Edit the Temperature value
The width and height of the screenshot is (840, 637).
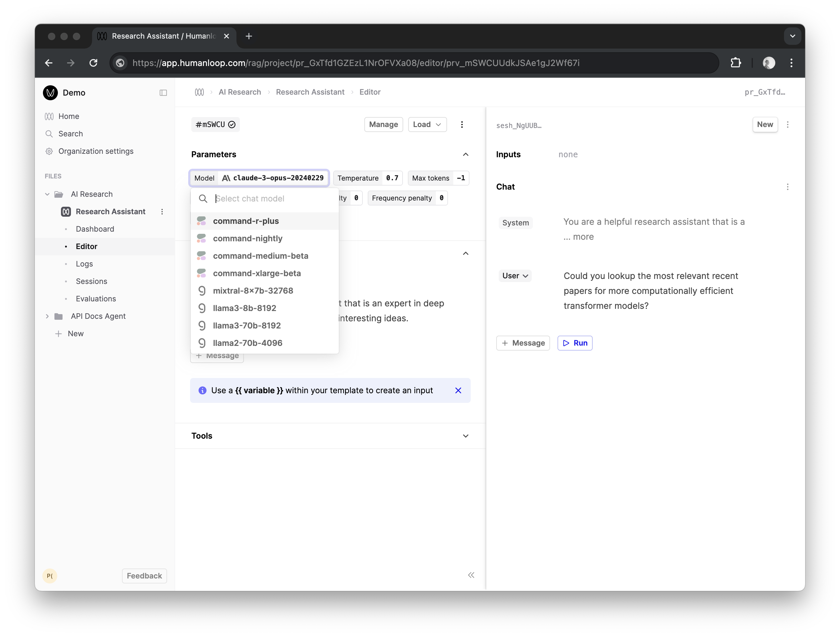tap(392, 178)
